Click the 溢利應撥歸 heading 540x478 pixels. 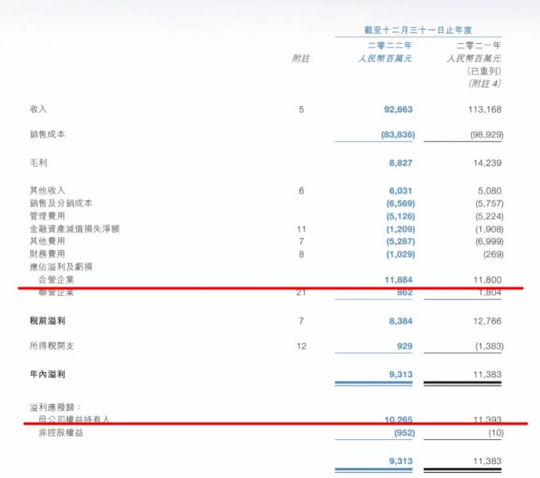[x=55, y=407]
